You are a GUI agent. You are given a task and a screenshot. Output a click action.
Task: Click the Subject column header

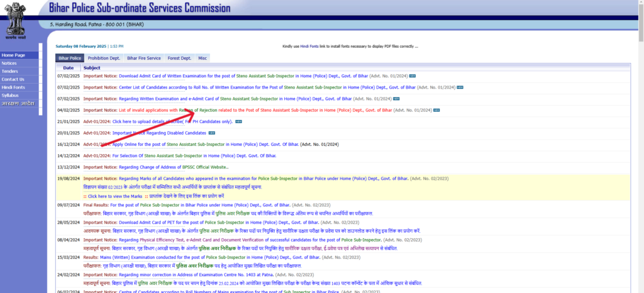click(92, 68)
